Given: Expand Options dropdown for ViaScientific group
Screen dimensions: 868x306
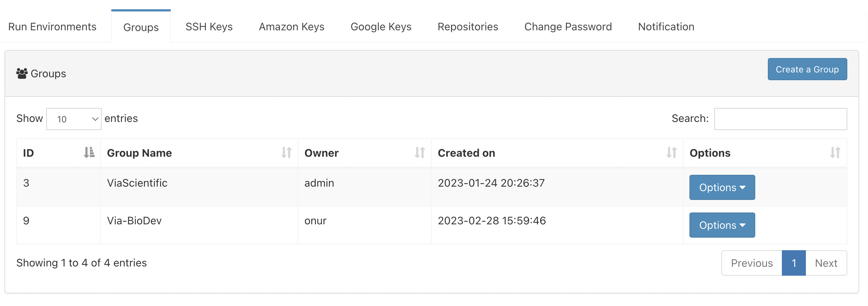Looking at the screenshot, I should pyautogui.click(x=722, y=187).
